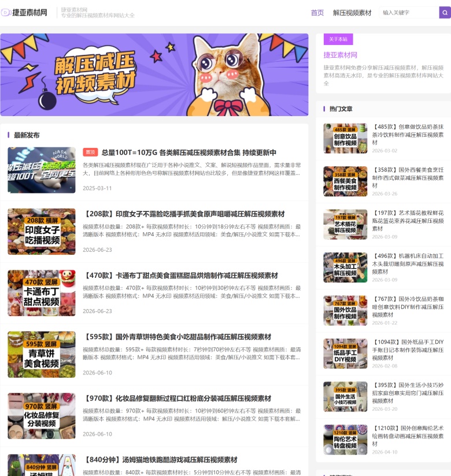Click the date 2026-04-10 in hot articles
This screenshot has height=476, width=451.
tap(385, 452)
